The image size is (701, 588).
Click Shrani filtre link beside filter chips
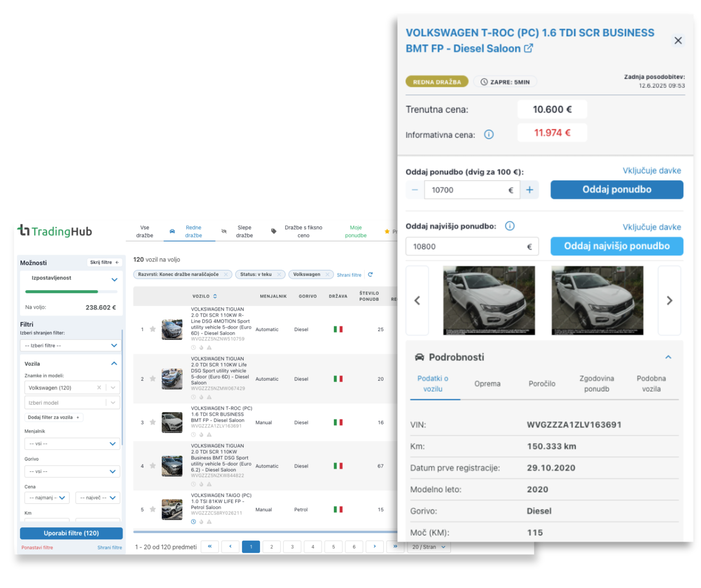click(349, 275)
